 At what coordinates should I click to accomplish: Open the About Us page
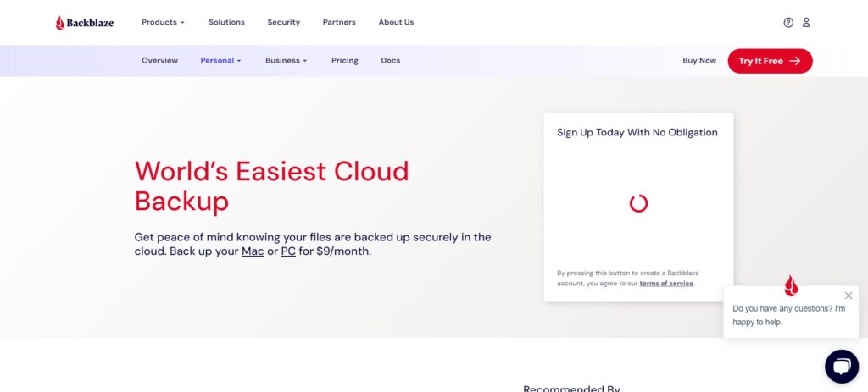click(396, 22)
